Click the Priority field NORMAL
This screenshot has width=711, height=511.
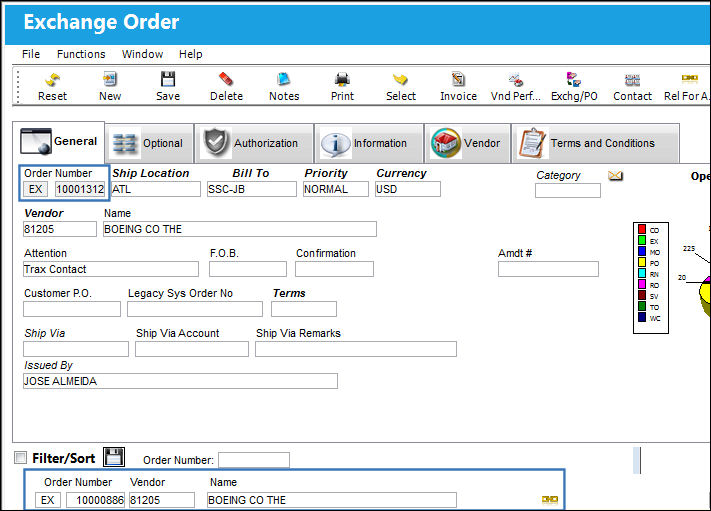(x=336, y=189)
